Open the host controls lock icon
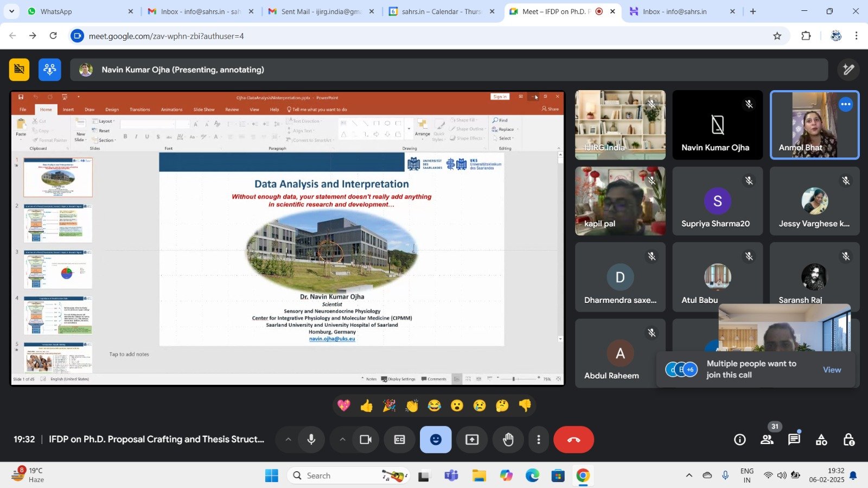868x488 pixels. pyautogui.click(x=849, y=440)
